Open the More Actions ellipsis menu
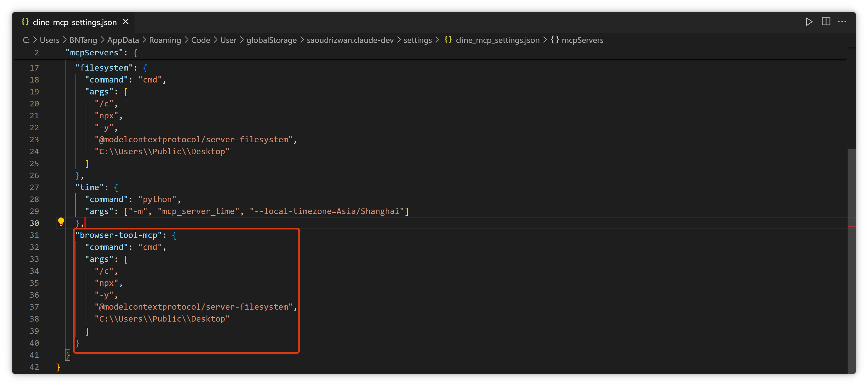This screenshot has height=386, width=868. [842, 22]
